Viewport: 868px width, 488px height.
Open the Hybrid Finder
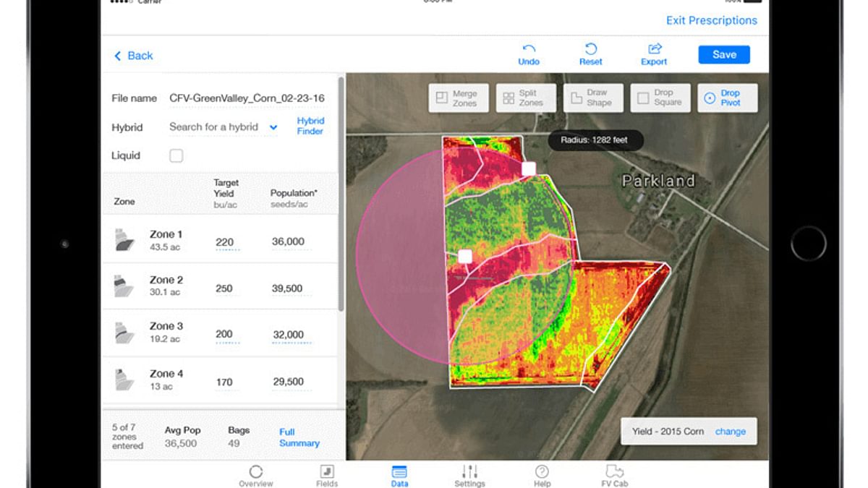click(x=310, y=126)
